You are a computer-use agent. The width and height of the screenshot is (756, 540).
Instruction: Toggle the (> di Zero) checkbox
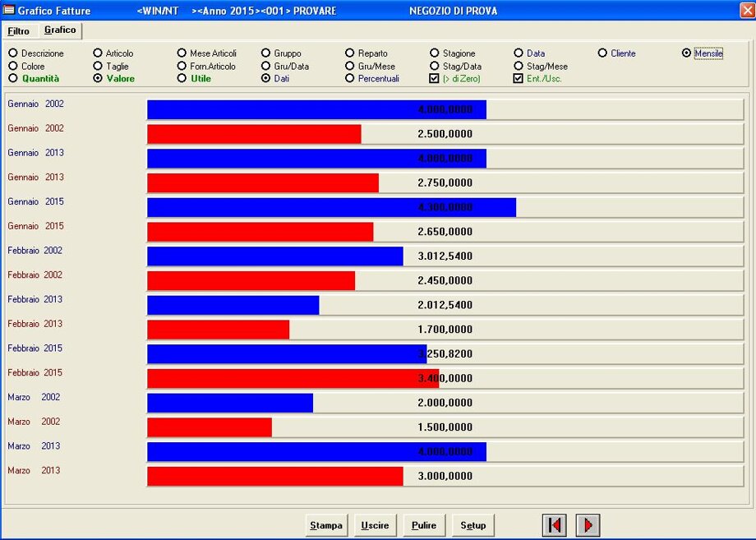click(435, 79)
